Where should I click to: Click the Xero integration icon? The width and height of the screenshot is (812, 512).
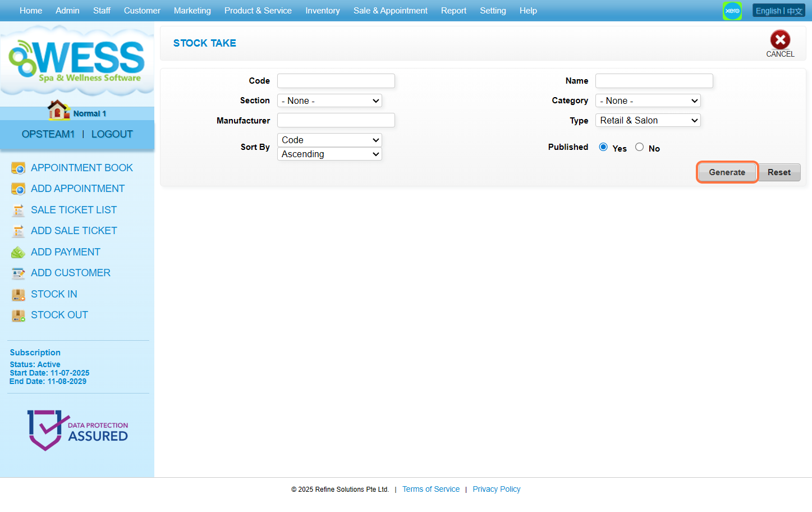coord(732,11)
